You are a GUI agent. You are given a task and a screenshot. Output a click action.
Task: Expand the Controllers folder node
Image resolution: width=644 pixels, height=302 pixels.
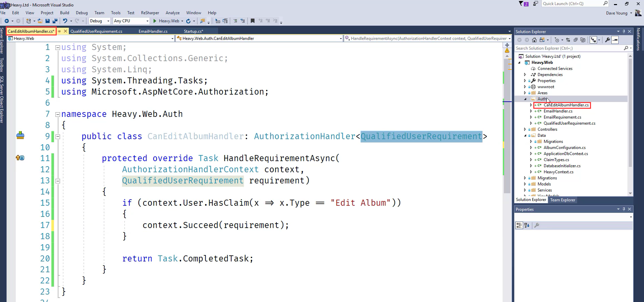point(525,129)
